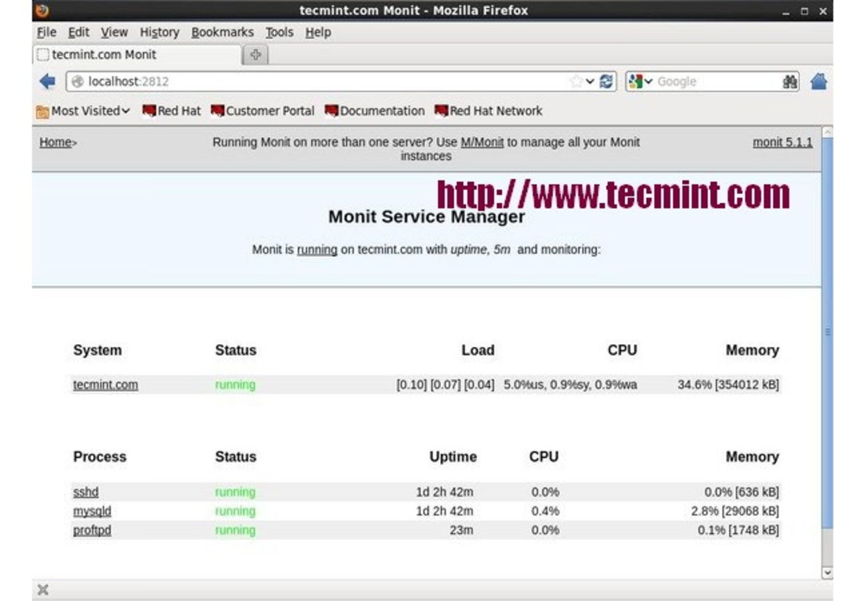
Task: Click the sshd running status text
Action: pyautogui.click(x=235, y=492)
